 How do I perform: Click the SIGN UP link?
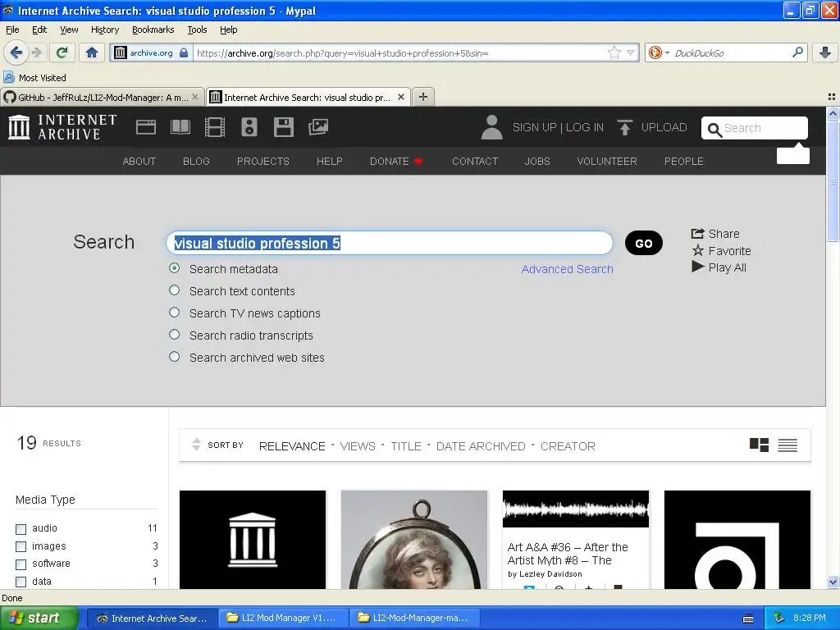(534, 127)
